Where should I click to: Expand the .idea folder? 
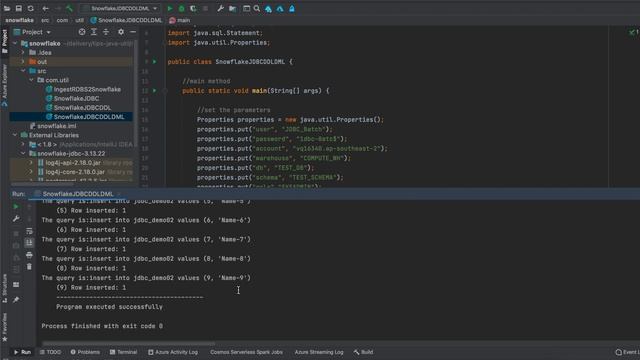[23, 53]
